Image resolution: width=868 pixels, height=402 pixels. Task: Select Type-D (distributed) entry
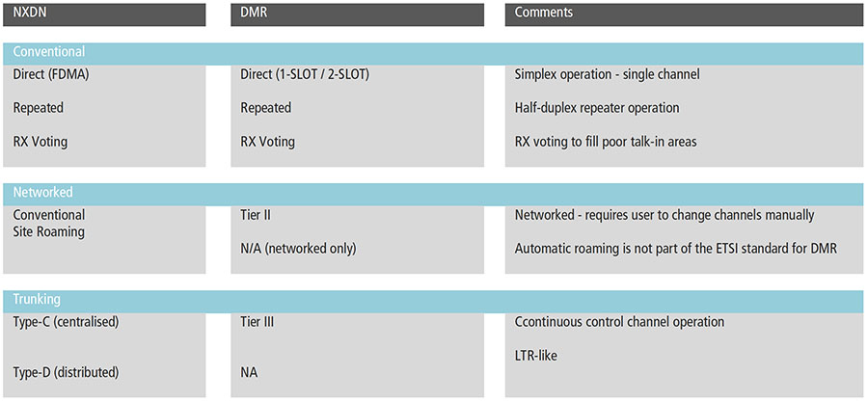66,371
